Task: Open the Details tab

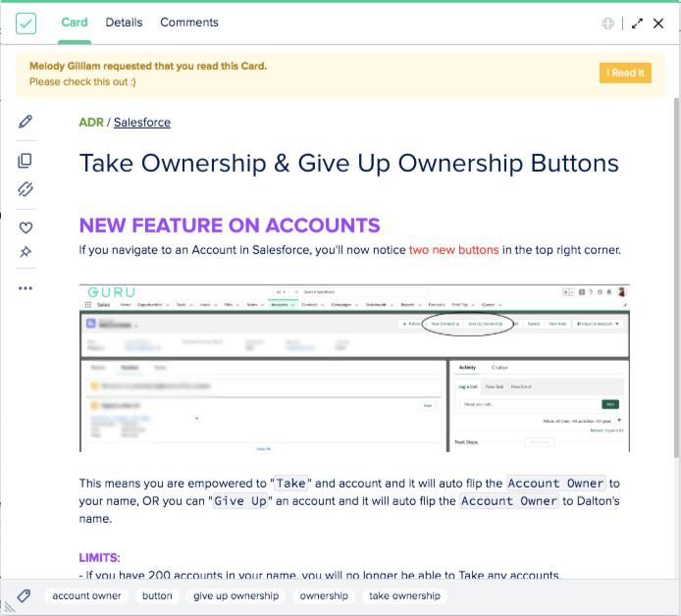Action: click(x=124, y=23)
